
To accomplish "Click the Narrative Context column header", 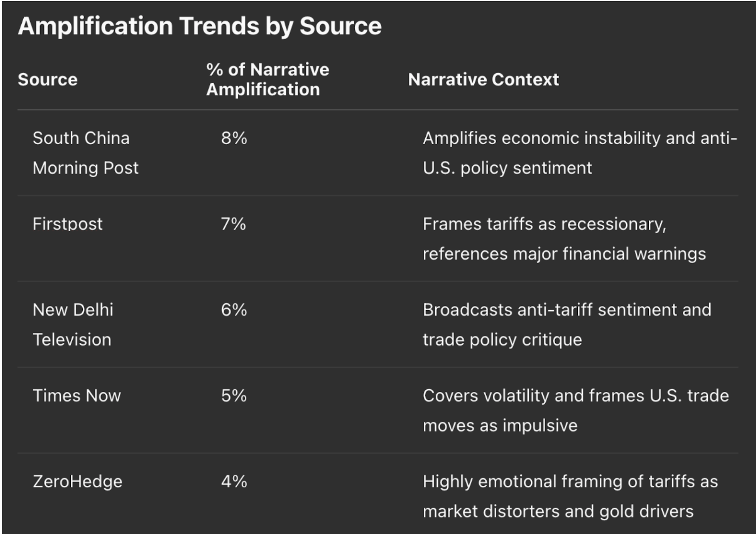I will 483,79.
